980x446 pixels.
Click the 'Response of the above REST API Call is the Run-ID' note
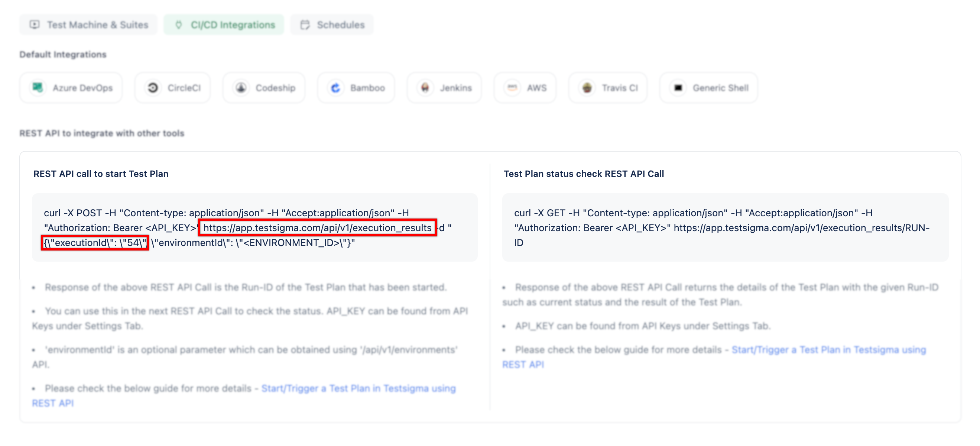pyautogui.click(x=246, y=287)
